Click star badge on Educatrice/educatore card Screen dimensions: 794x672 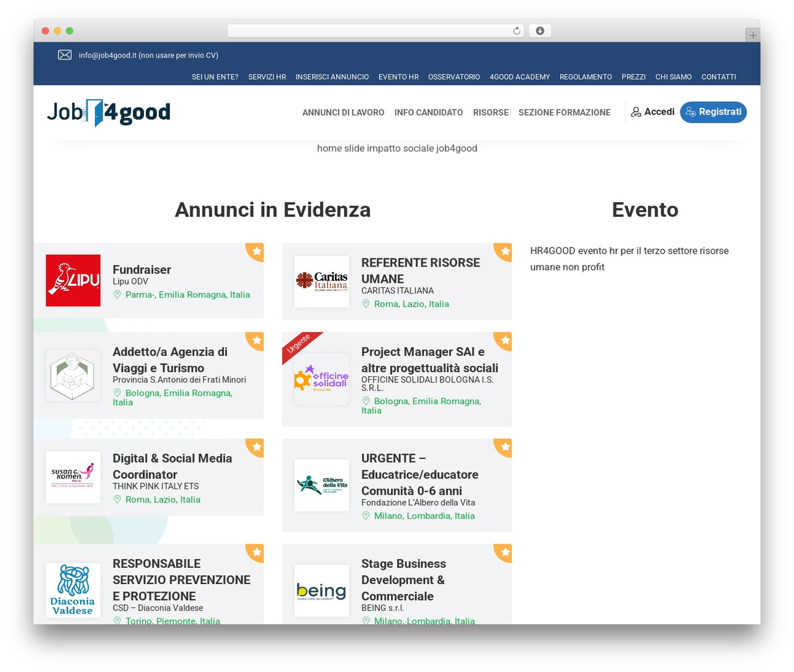coord(505,447)
